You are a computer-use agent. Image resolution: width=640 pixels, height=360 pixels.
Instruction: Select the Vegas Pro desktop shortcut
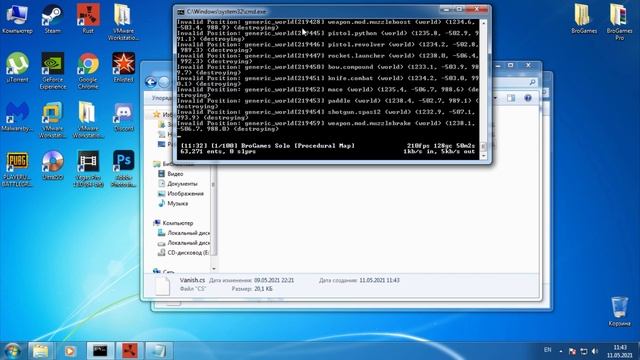tap(88, 169)
